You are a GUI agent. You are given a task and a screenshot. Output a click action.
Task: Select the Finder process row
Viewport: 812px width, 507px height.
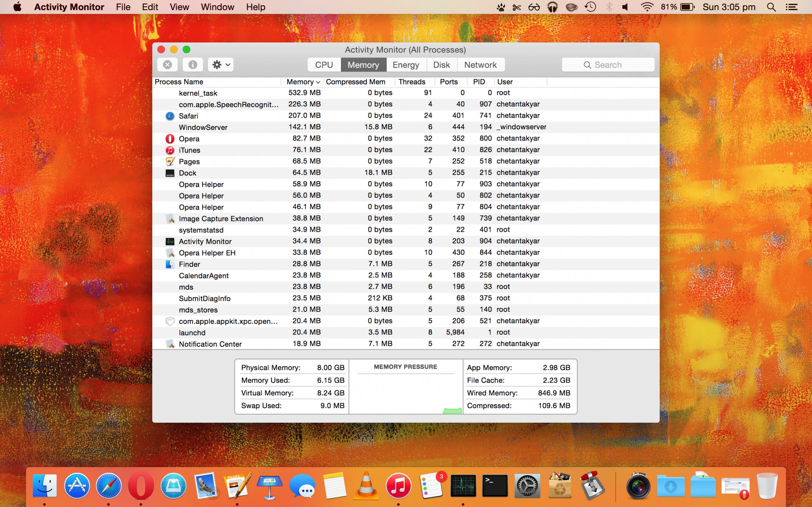click(x=406, y=264)
